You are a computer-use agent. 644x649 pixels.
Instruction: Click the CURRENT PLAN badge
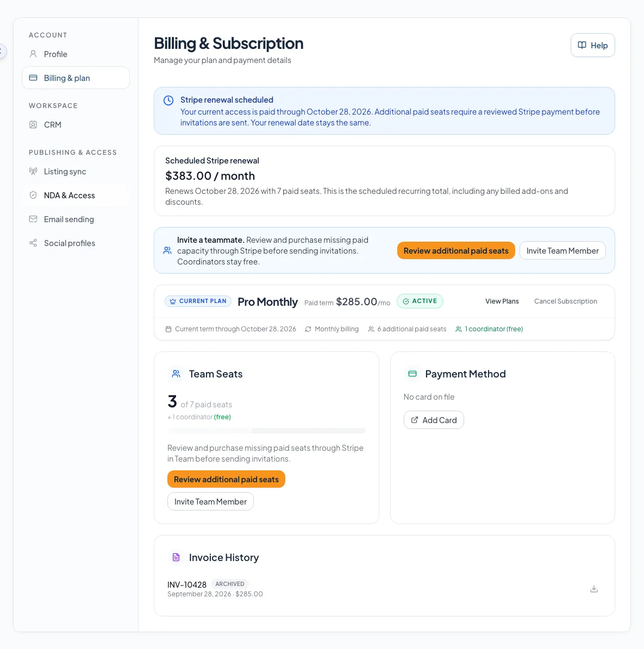[x=198, y=301]
